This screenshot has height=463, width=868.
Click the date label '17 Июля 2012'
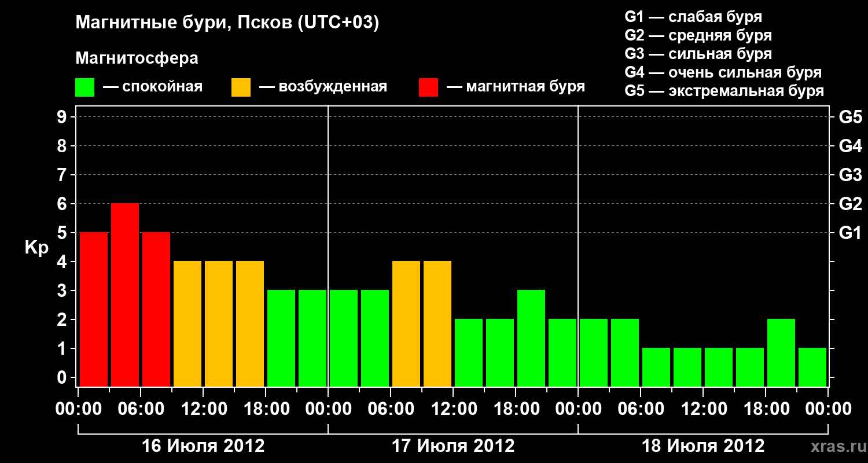(453, 446)
